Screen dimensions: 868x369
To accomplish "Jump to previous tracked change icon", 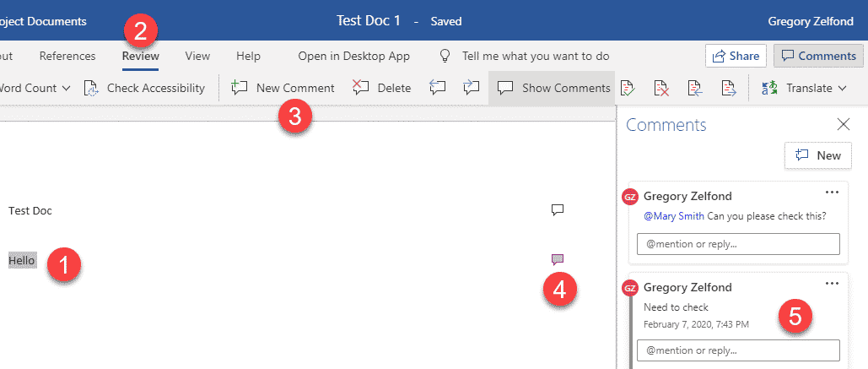I will click(695, 88).
